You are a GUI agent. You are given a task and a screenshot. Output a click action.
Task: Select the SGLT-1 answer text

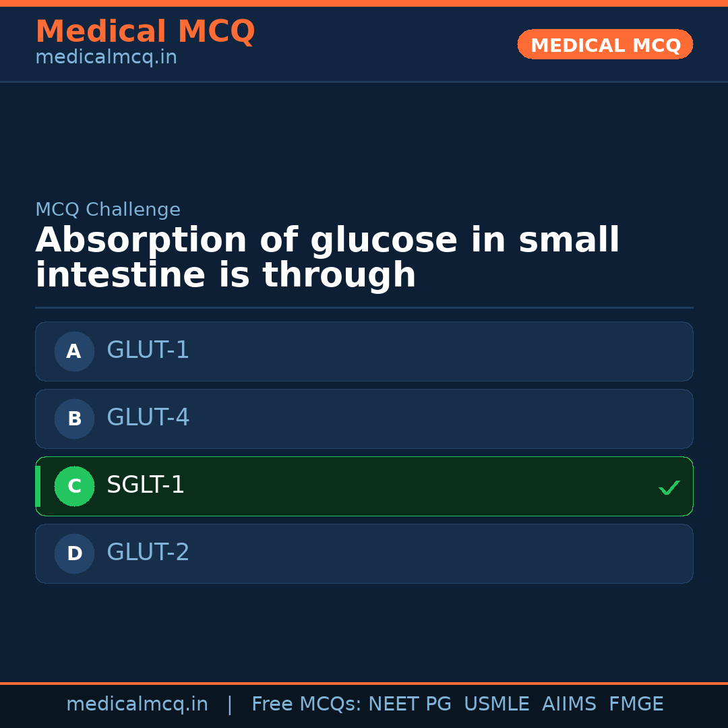(x=146, y=485)
